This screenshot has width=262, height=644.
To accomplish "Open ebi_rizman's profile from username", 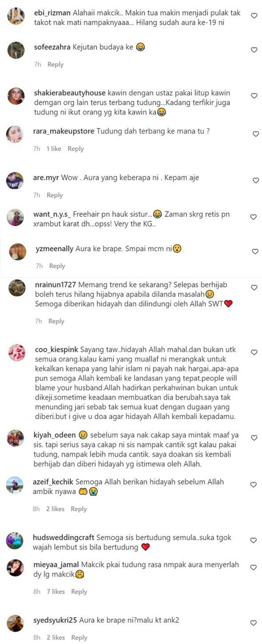I will click(52, 13).
